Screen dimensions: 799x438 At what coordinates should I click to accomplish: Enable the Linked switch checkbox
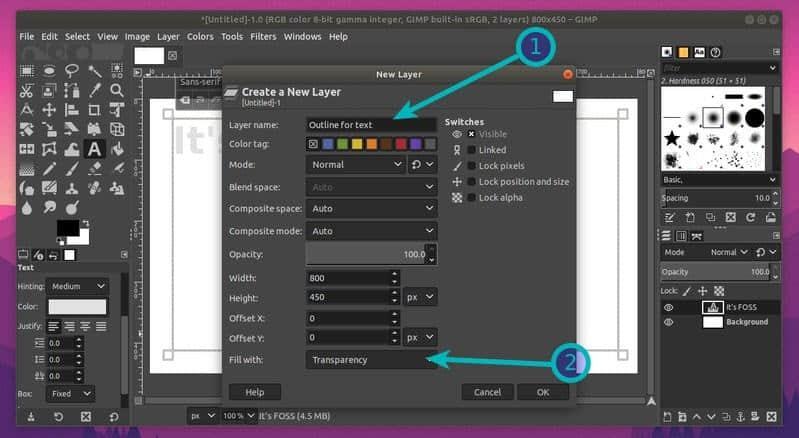[x=471, y=150]
